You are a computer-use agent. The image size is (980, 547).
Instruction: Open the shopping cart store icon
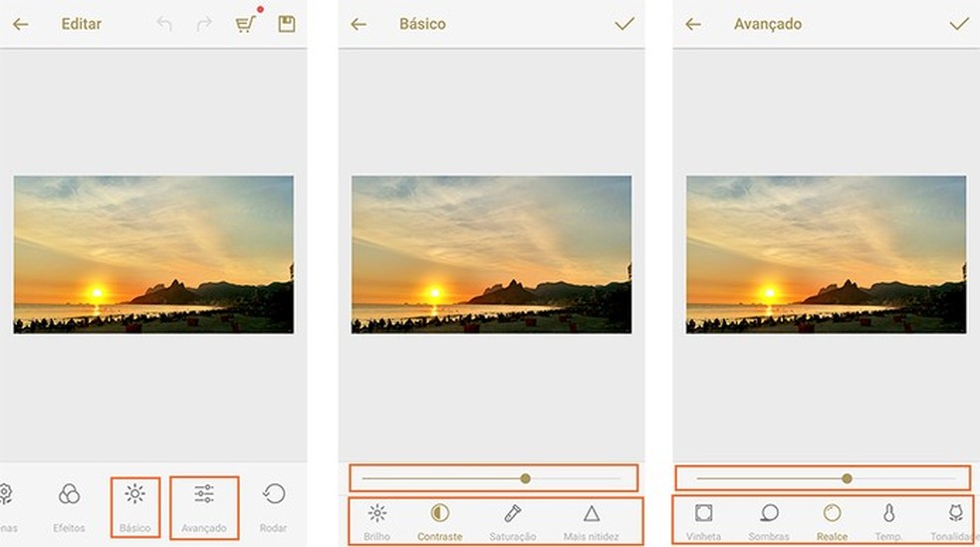pos(246,24)
